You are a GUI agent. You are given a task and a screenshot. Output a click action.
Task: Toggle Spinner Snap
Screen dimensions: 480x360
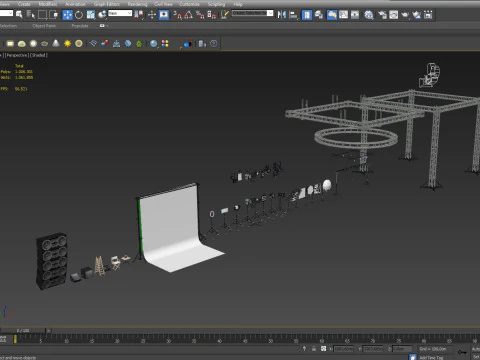click(212, 14)
